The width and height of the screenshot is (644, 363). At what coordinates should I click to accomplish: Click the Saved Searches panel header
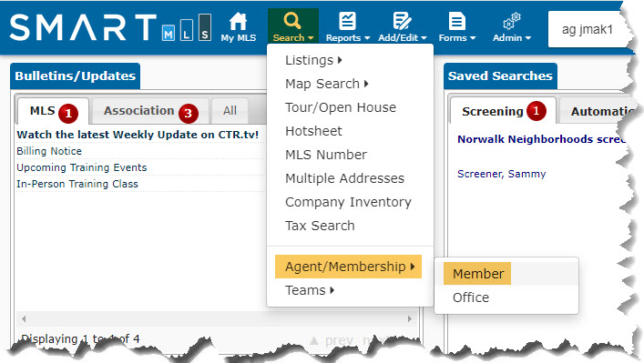point(500,76)
